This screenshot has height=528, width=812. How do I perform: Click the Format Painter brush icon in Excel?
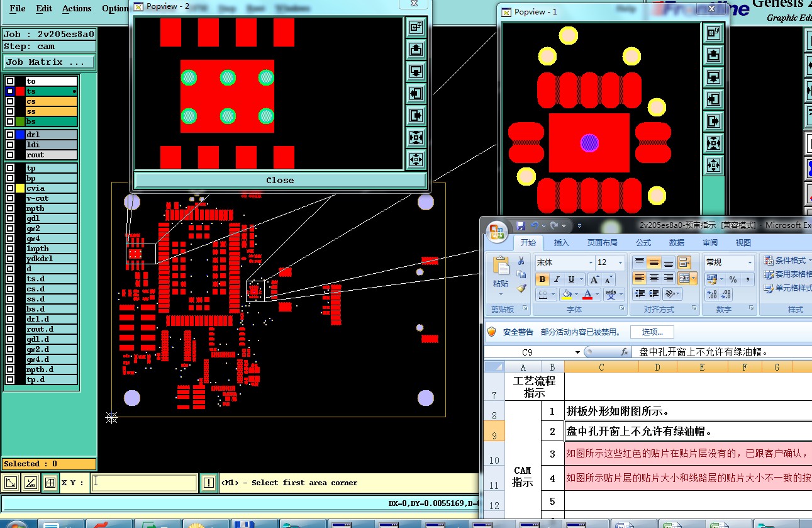point(521,288)
